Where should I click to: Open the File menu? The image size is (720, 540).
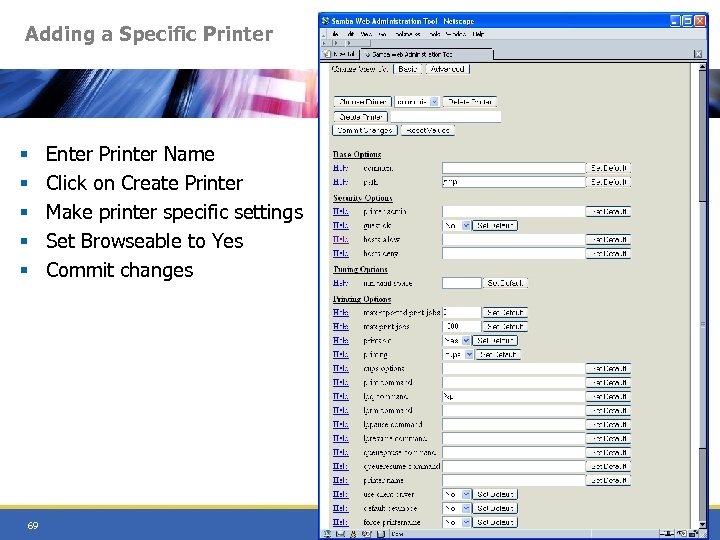click(x=336, y=34)
